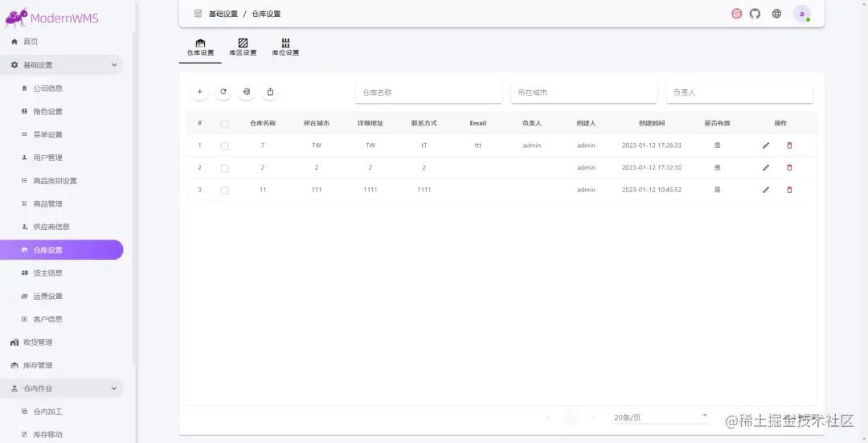Click the 1111 detailed address cell
Image resolution: width=868 pixels, height=443 pixels.
point(371,190)
